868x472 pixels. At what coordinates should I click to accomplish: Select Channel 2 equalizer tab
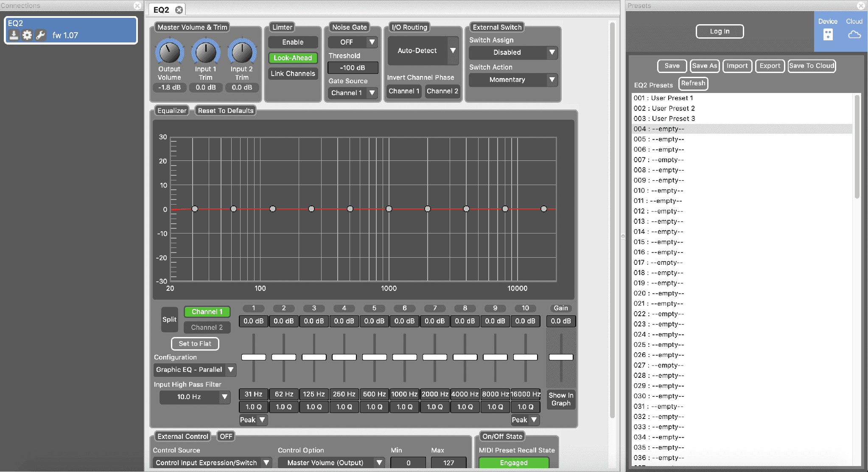point(207,327)
